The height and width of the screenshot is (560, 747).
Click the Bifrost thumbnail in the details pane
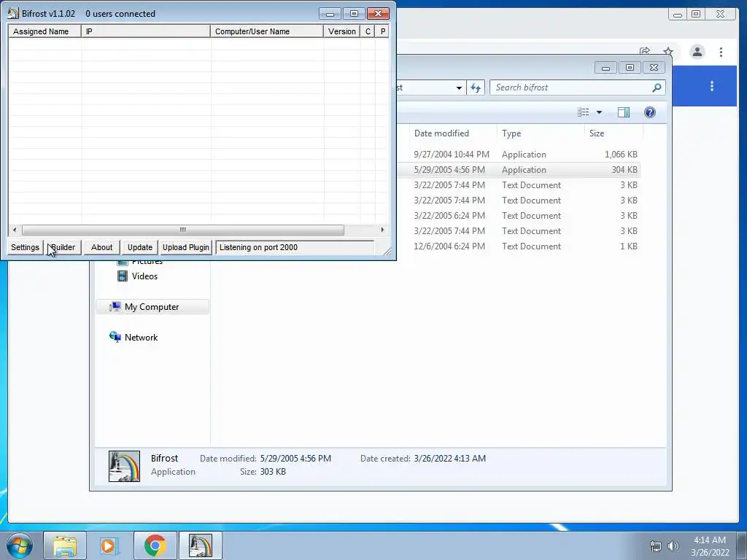[x=124, y=466]
